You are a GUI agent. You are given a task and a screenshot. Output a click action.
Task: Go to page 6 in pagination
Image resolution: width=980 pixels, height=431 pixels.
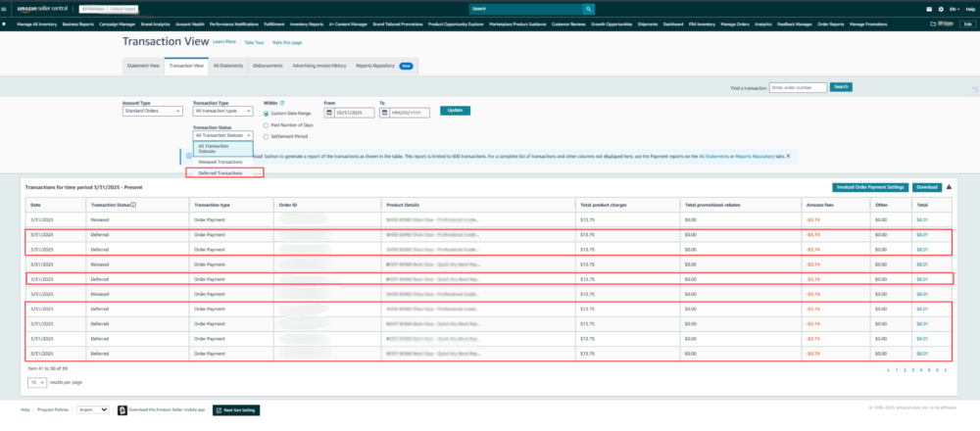coord(937,370)
